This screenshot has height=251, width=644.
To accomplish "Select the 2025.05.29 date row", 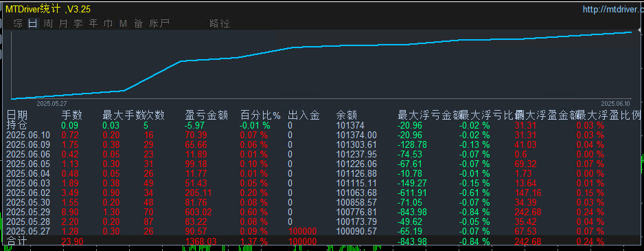I will coord(28,212).
